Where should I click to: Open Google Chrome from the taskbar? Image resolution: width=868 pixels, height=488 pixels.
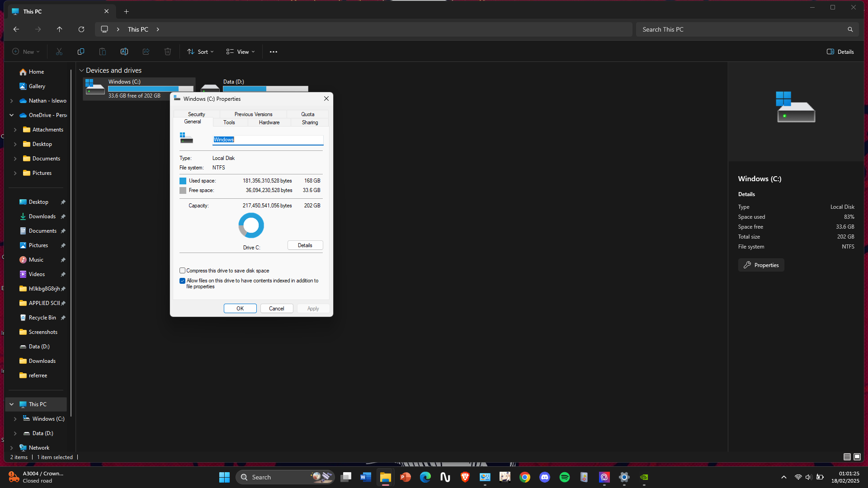[525, 477]
